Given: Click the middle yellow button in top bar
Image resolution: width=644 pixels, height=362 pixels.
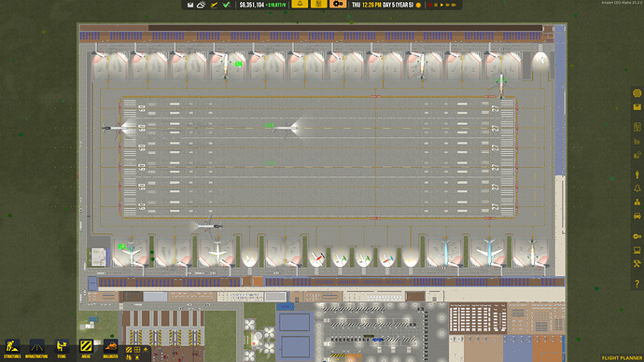Looking at the screenshot, I should point(318,4).
